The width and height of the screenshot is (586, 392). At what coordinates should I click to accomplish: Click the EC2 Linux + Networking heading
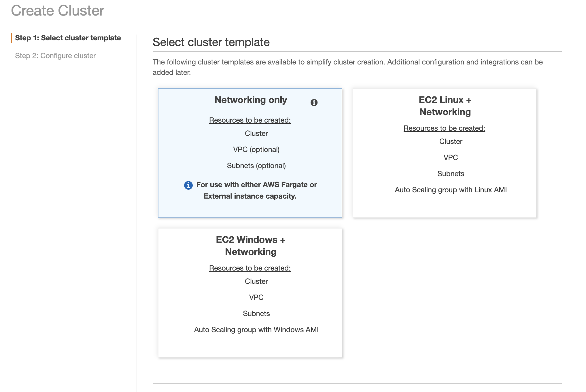[445, 106]
